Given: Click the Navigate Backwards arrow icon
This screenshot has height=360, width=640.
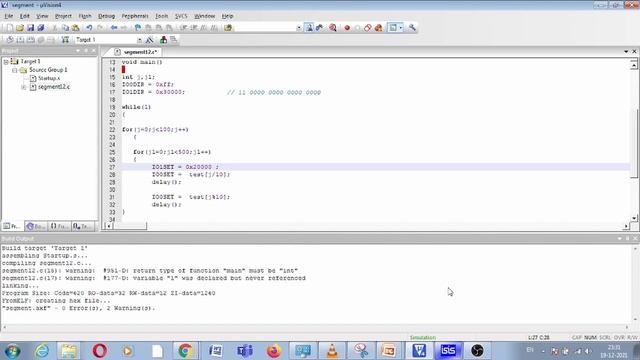Looking at the screenshot, I should click(114, 28).
